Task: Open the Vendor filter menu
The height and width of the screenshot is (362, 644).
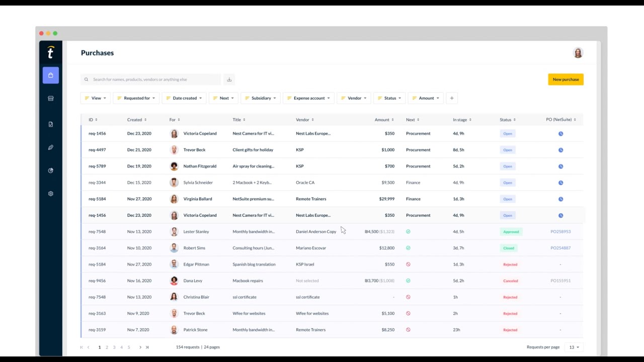Action: tap(354, 98)
